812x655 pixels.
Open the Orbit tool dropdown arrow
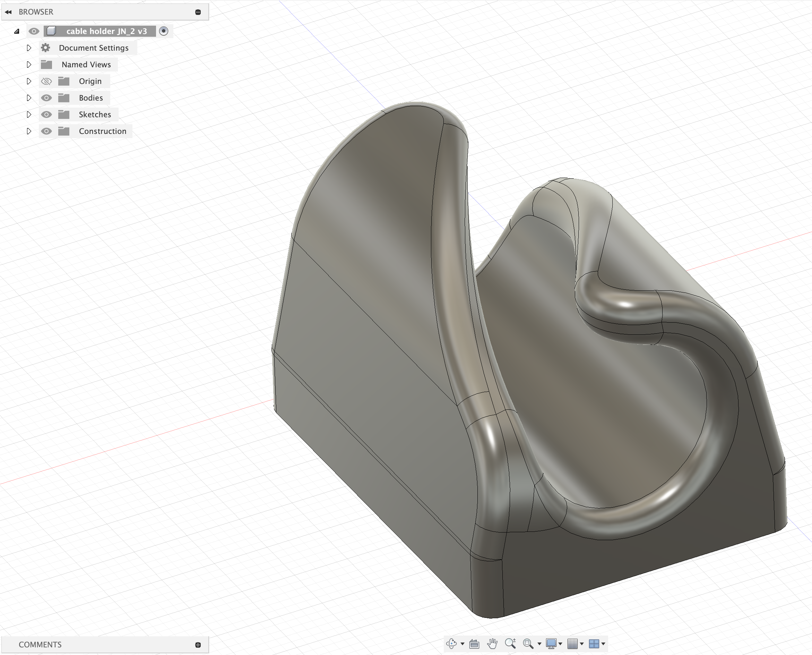pyautogui.click(x=462, y=644)
